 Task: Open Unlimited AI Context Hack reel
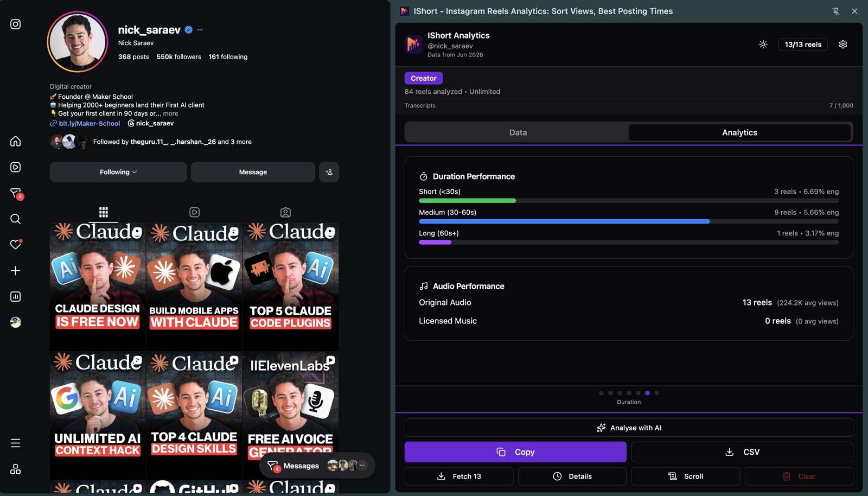98,415
